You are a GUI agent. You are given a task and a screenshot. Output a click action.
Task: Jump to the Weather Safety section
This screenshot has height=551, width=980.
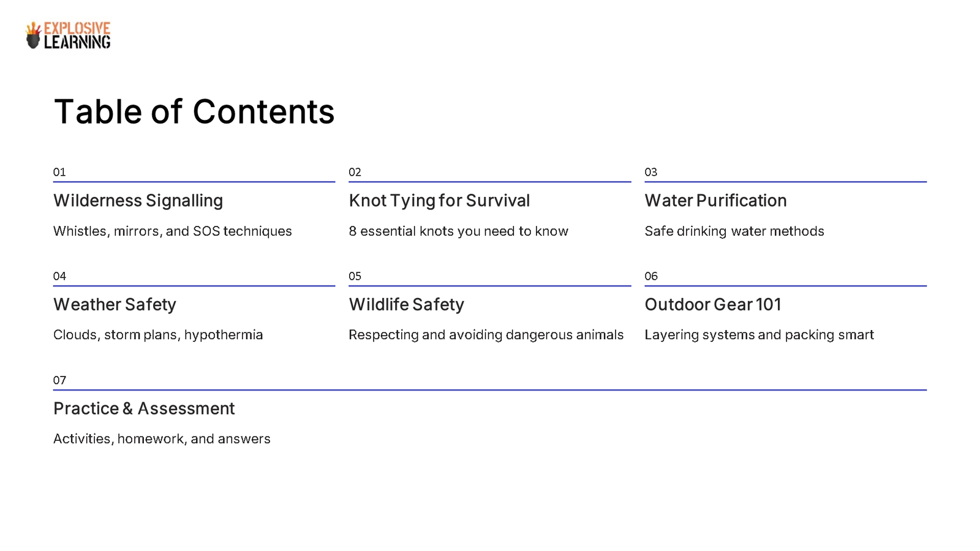click(115, 304)
